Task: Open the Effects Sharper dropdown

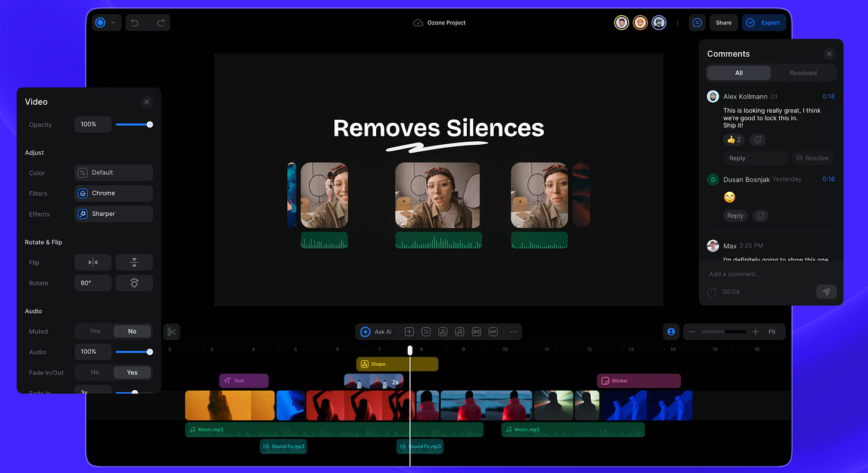Action: point(113,214)
